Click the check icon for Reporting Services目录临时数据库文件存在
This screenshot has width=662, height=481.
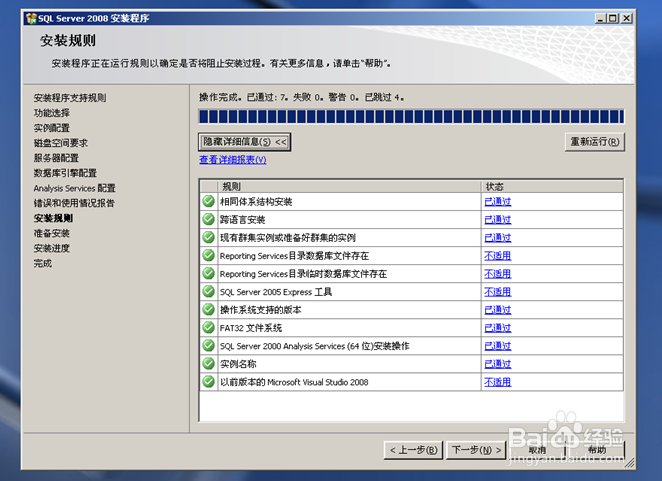[x=208, y=273]
